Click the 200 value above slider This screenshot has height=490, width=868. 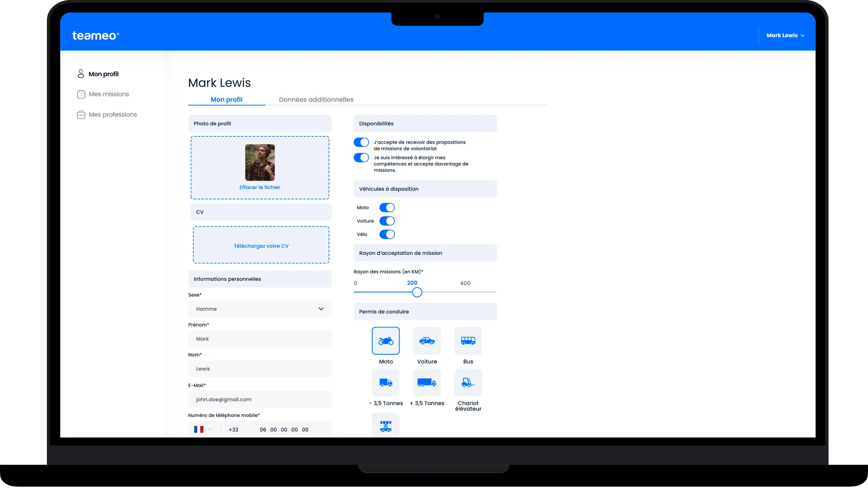(x=412, y=283)
